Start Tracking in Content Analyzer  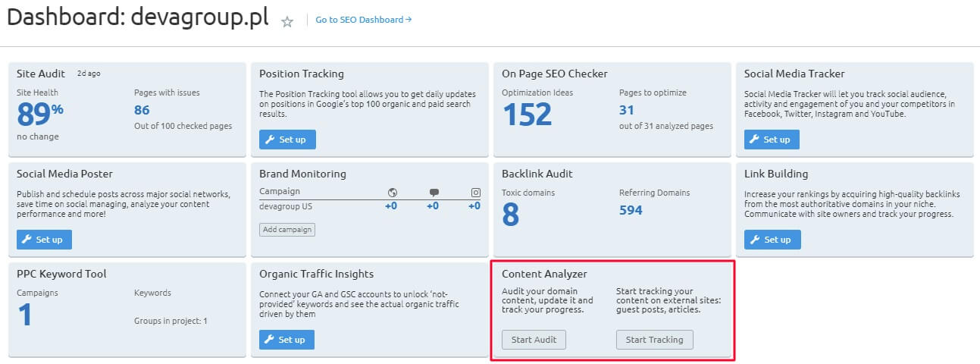(x=654, y=340)
